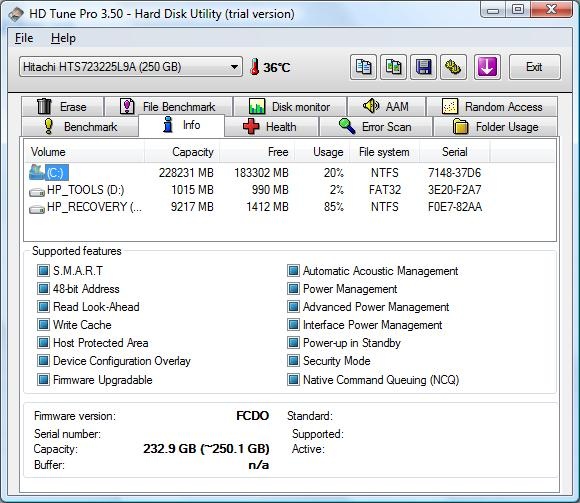
Task: Click the Exit button
Action: click(x=535, y=67)
